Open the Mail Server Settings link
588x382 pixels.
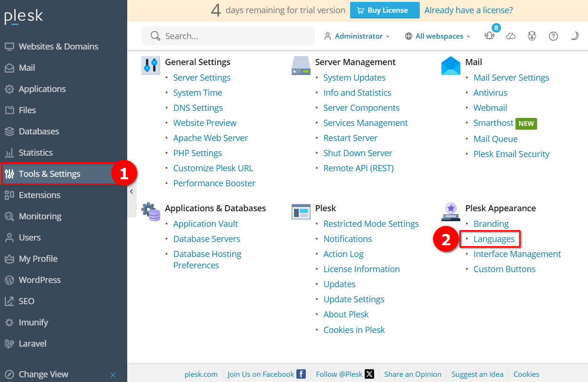pos(511,78)
